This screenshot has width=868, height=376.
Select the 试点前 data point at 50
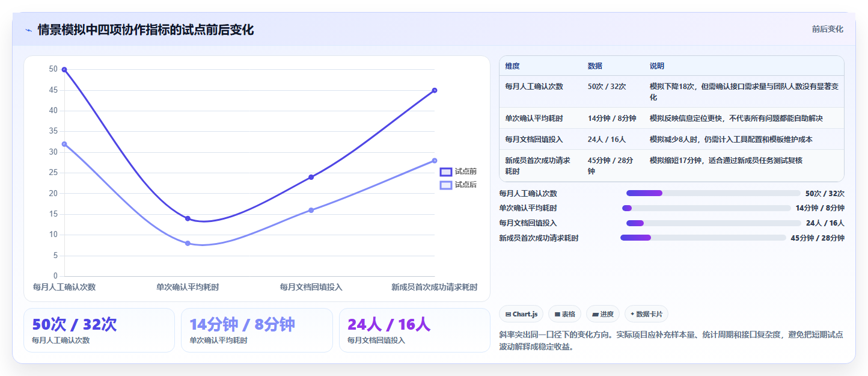pos(64,70)
